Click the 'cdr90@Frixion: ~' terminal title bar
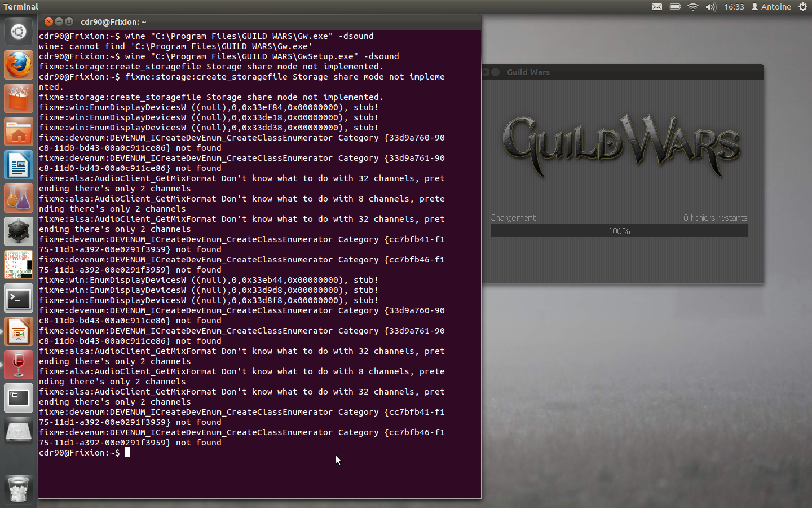Screen dimensions: 812x508 [x=259, y=22]
